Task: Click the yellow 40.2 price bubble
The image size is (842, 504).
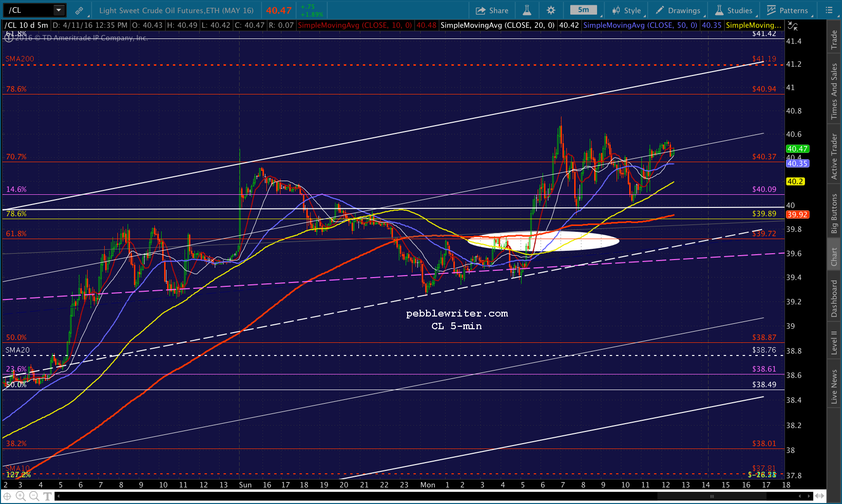Action: pyautogui.click(x=795, y=182)
